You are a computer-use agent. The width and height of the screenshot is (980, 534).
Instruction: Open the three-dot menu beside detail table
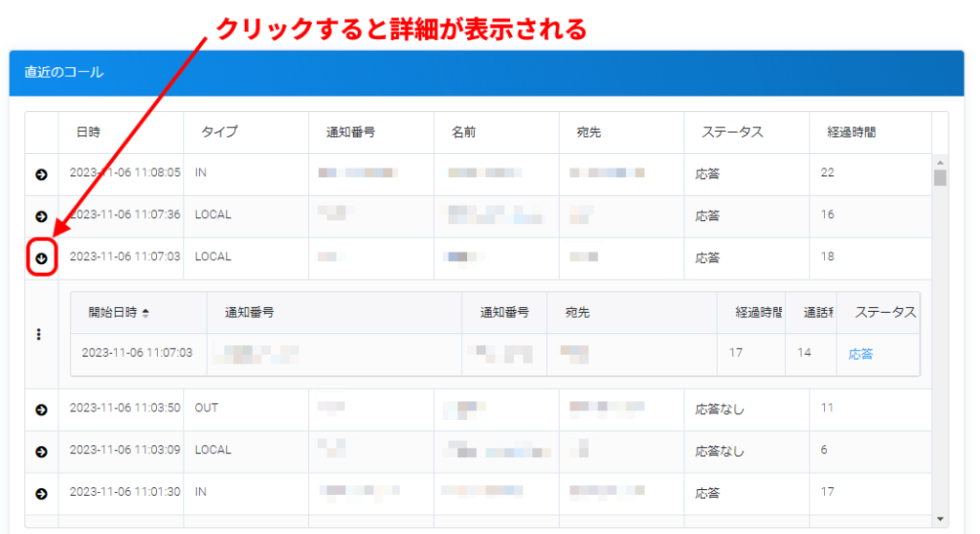[x=38, y=334]
